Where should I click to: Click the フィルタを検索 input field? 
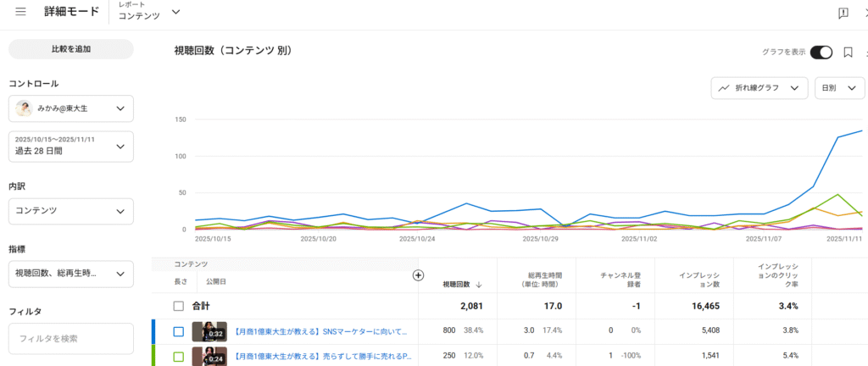click(70, 339)
